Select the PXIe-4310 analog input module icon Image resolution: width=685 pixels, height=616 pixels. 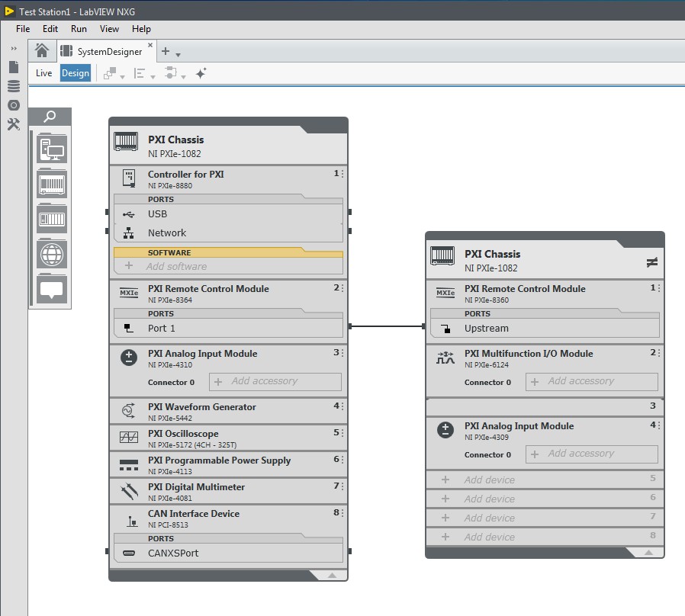[129, 358]
